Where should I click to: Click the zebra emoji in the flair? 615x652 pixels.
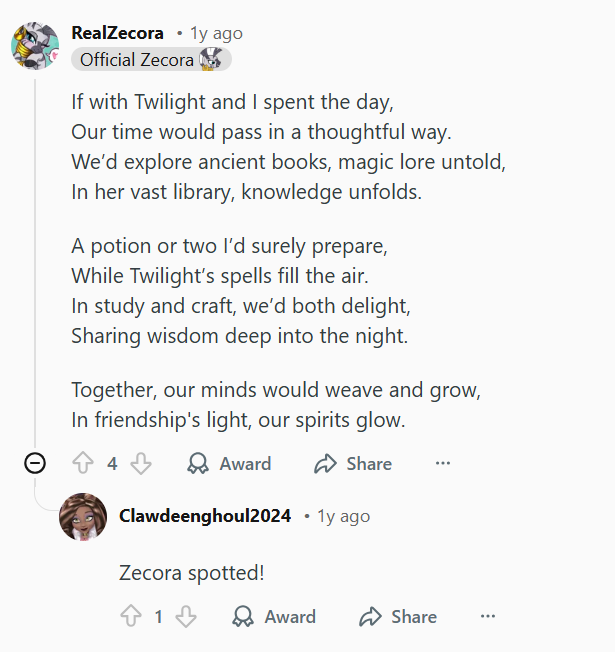tap(211, 60)
